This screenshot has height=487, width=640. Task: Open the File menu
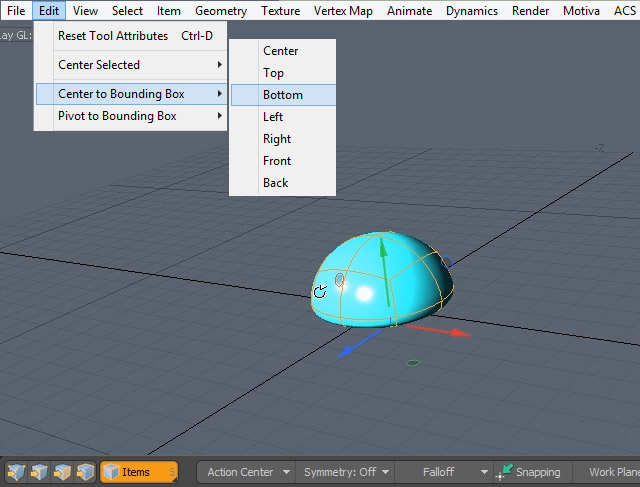16,11
